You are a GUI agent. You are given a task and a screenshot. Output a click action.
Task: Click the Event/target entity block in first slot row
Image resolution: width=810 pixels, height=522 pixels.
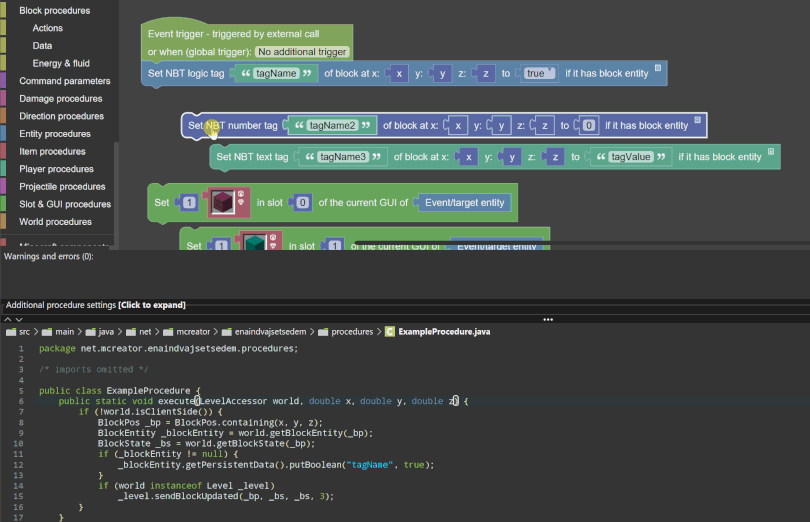coord(464,203)
